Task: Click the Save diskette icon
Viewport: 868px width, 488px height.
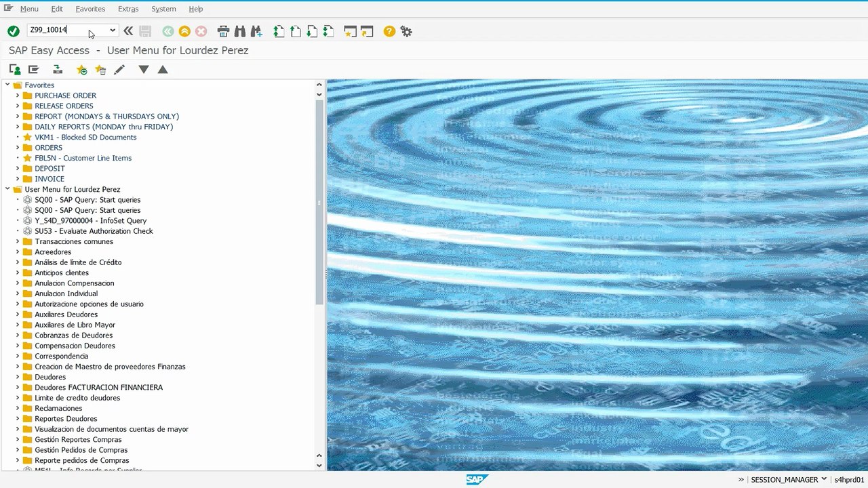Action: [x=145, y=31]
